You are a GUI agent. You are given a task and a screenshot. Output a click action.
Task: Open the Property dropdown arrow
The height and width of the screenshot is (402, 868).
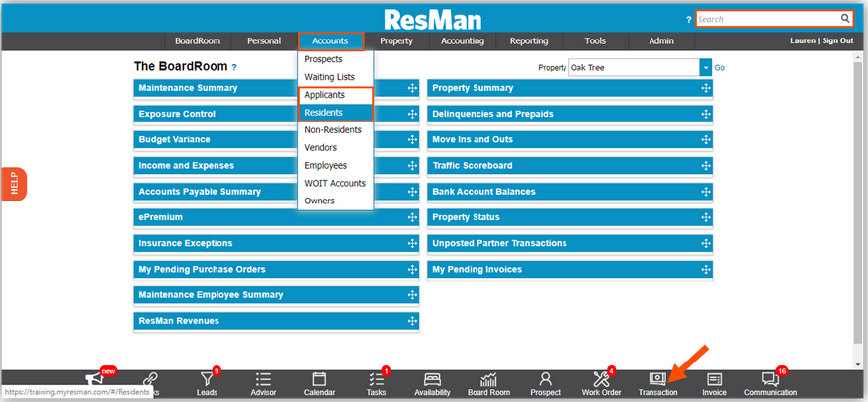[x=705, y=68]
